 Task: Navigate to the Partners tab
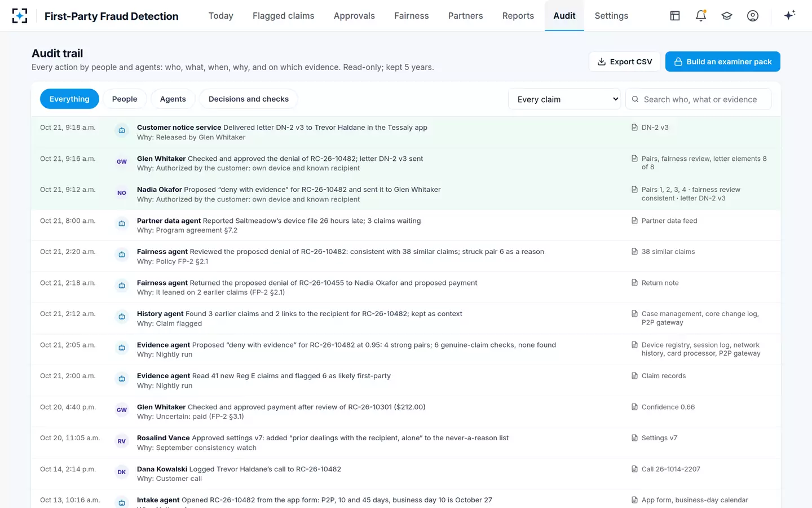[466, 16]
